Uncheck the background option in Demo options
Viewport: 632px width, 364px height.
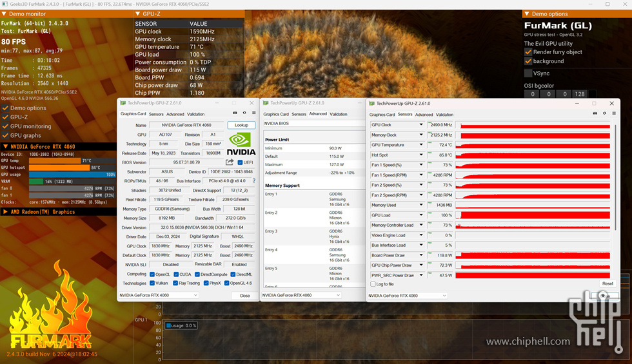(528, 61)
